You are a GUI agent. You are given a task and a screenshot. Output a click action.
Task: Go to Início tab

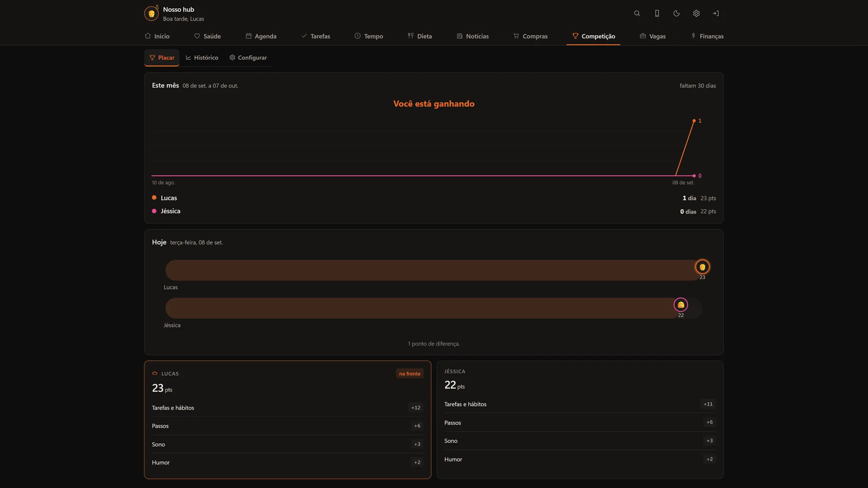[157, 36]
